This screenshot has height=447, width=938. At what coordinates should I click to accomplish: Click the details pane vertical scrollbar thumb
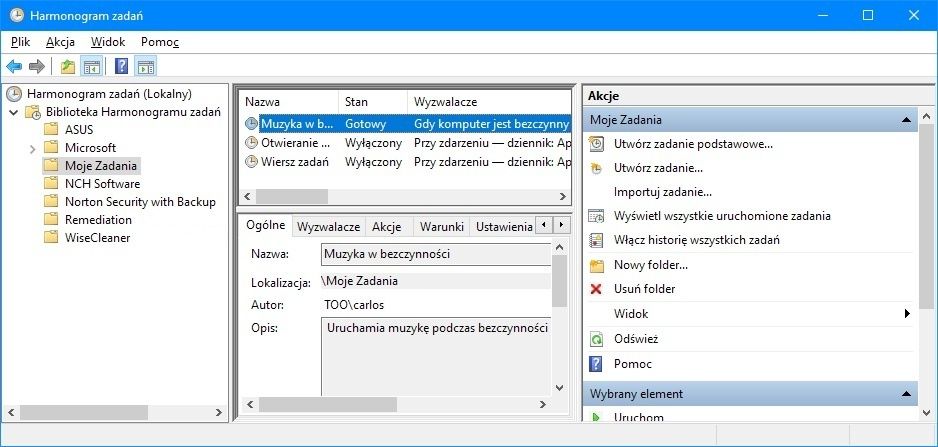coord(559,281)
